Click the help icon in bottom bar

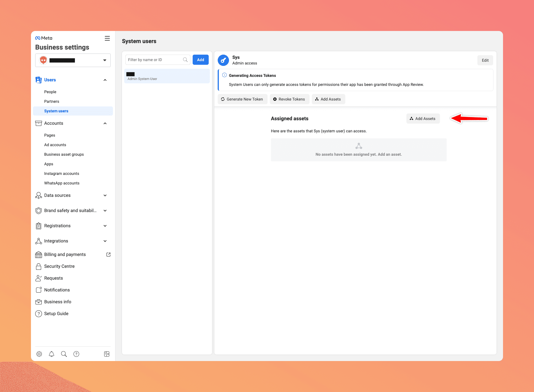pos(76,354)
